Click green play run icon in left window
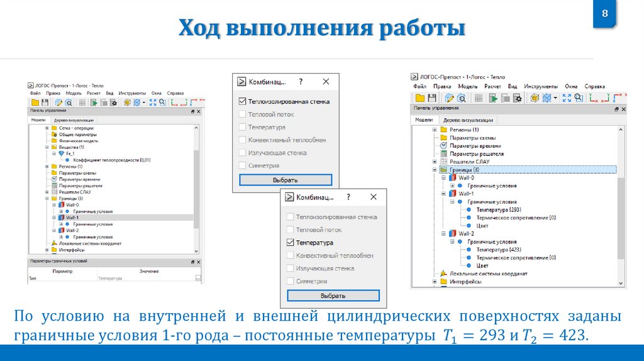 click(x=94, y=103)
